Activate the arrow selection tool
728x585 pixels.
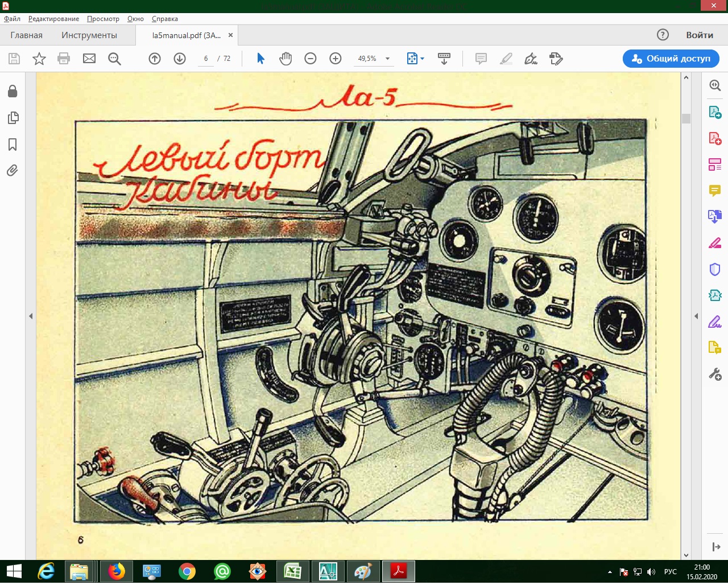point(260,59)
